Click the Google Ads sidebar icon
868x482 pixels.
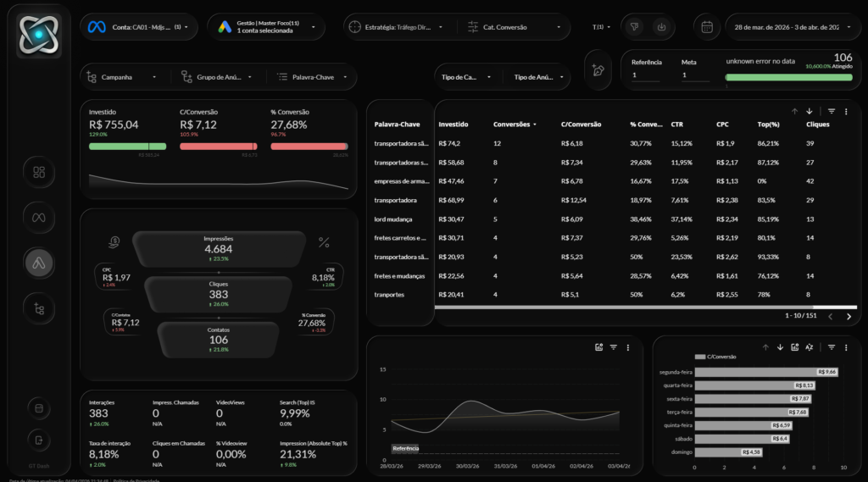pos(38,263)
